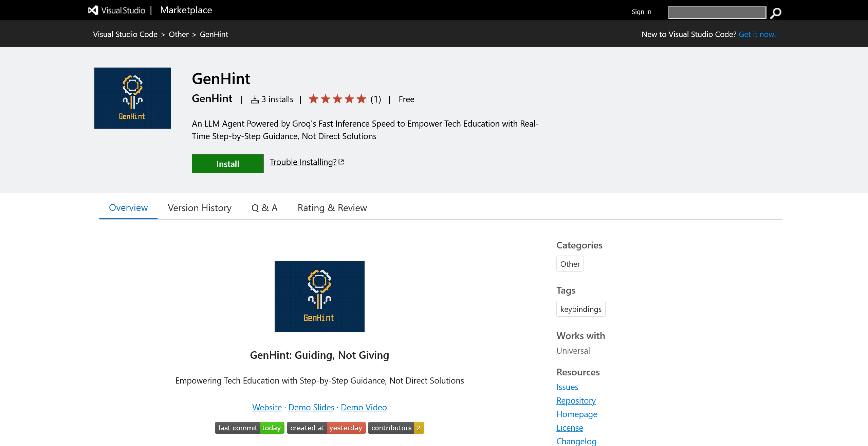The image size is (868, 446).
Task: Click the large GenHint image in overview
Action: click(319, 296)
